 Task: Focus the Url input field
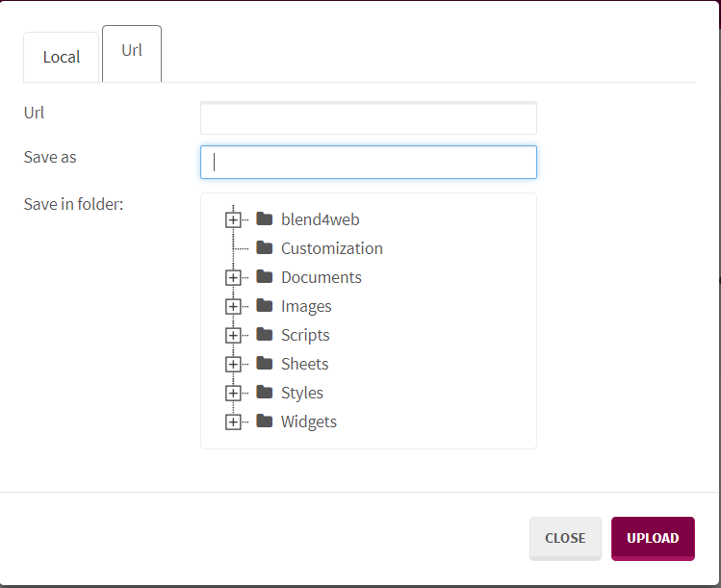(368, 118)
